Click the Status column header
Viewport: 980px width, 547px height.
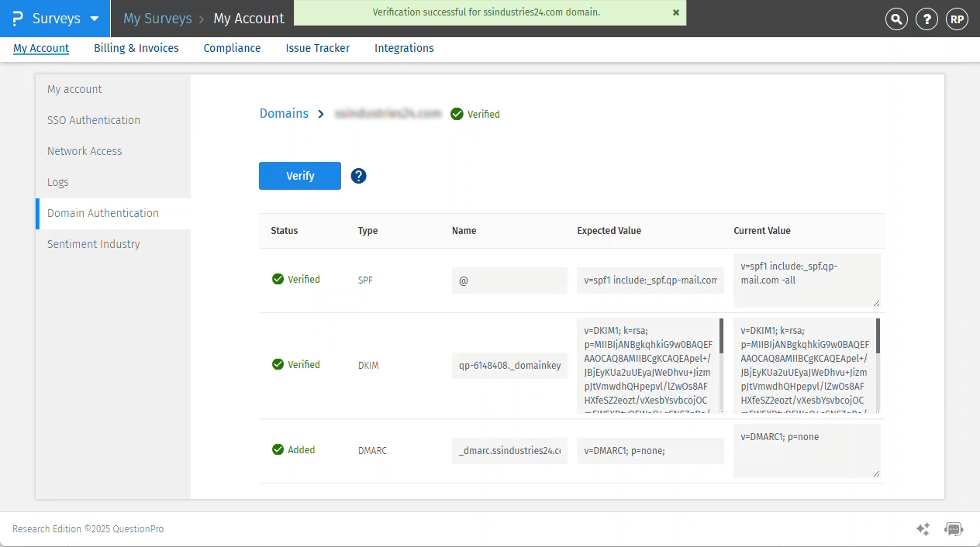tap(285, 231)
